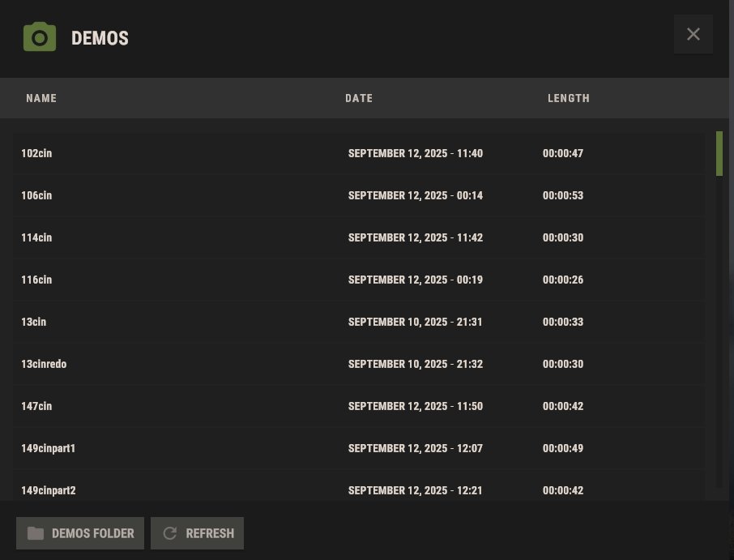Click the green camera Demos icon
This screenshot has height=560, width=734.
coord(40,36)
